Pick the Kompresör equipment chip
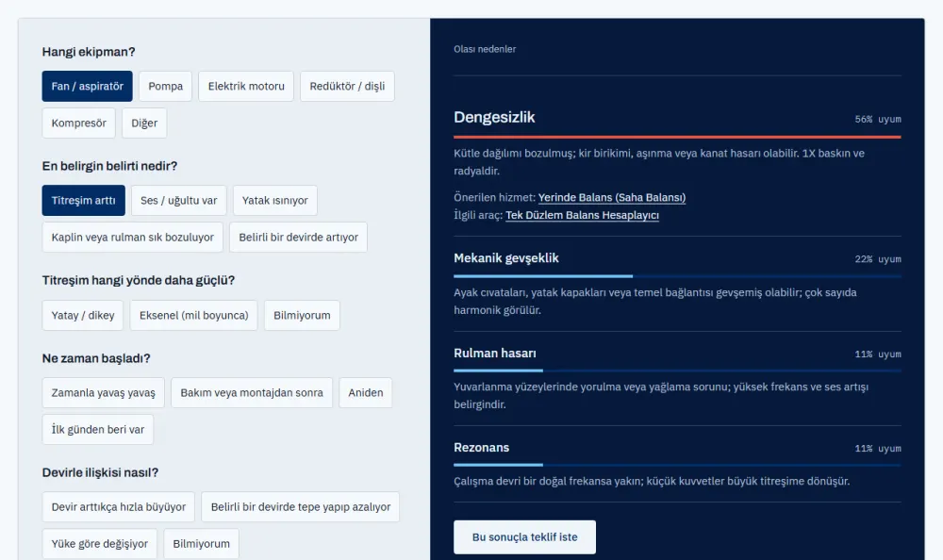The height and width of the screenshot is (560, 943). tap(79, 123)
